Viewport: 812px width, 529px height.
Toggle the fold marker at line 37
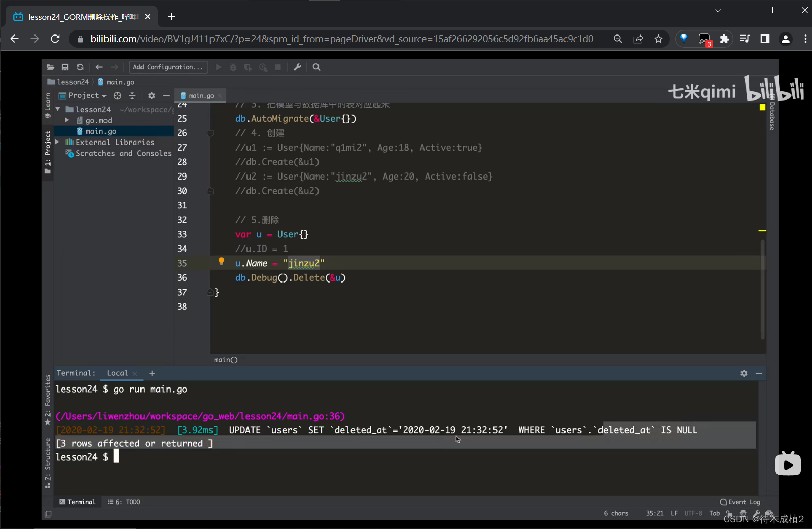[x=210, y=292]
